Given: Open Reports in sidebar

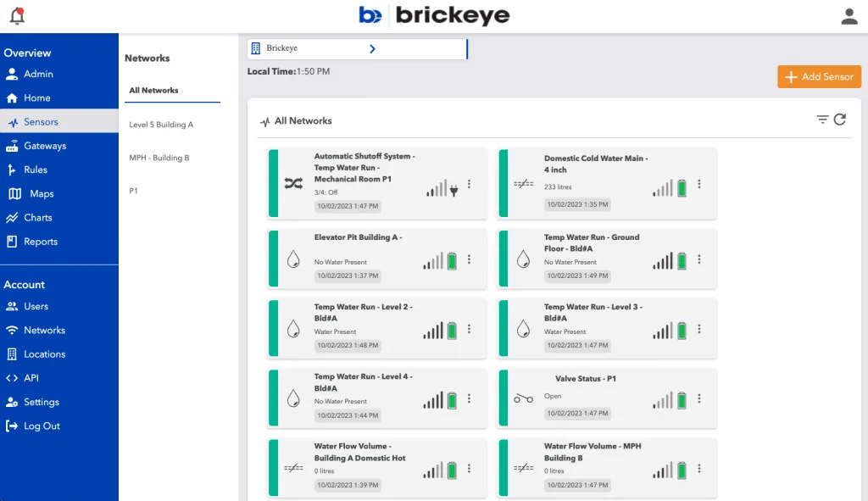Looking at the screenshot, I should [x=59, y=242].
